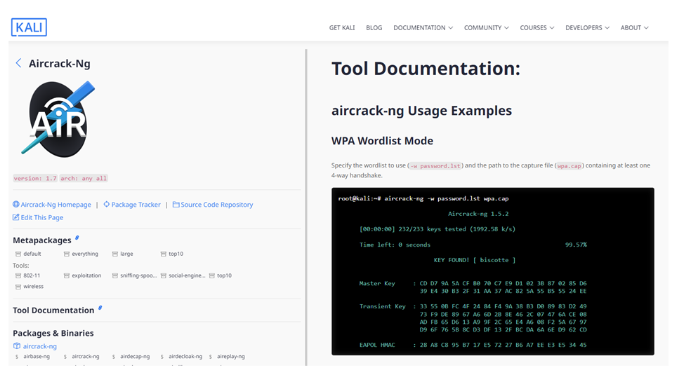Click the Packages & Binaries heading
This screenshot has width=679, height=366.
pos(53,333)
